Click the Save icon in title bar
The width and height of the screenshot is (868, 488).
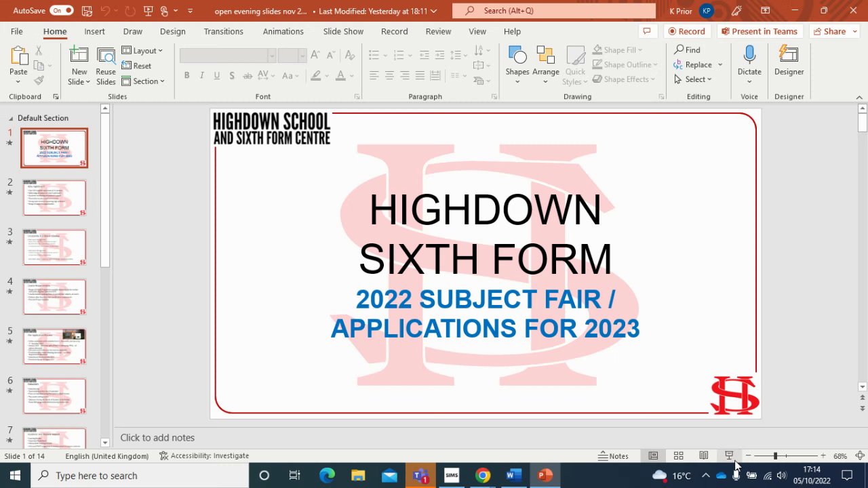(x=87, y=11)
